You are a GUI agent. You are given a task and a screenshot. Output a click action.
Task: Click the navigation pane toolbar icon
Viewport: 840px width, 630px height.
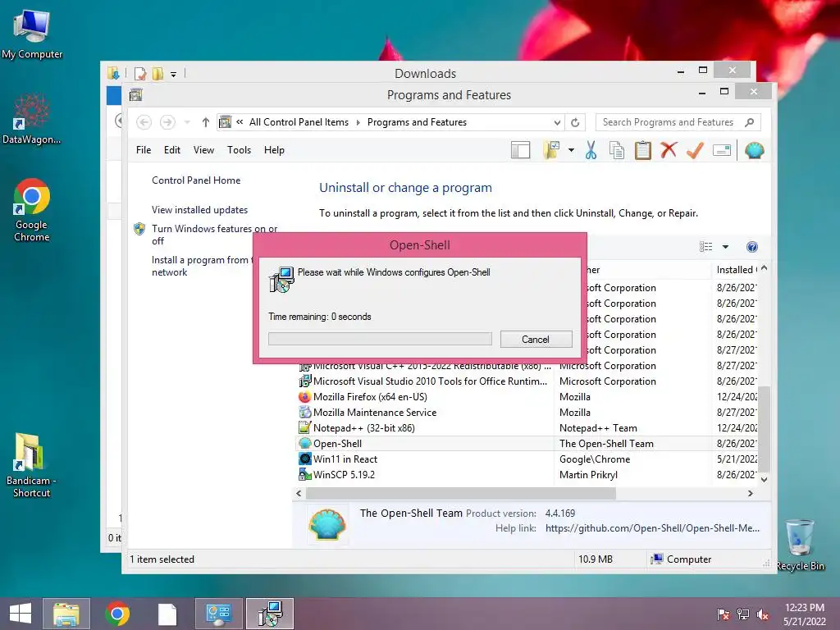tap(520, 151)
